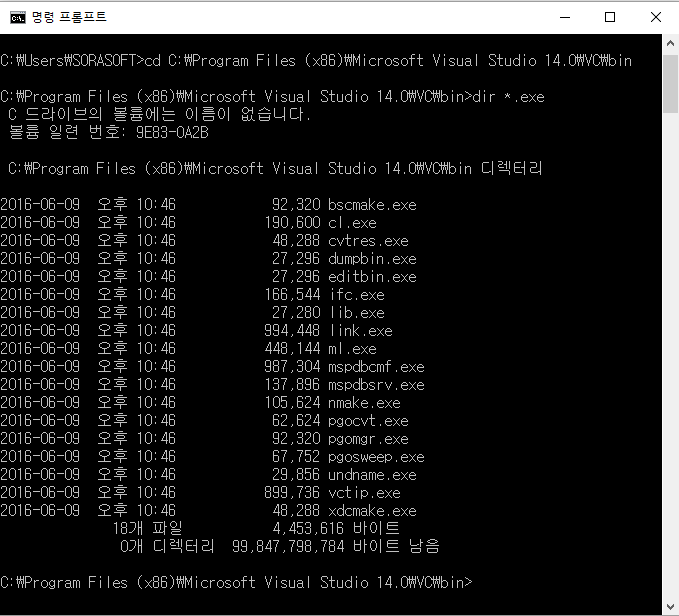Click the 디렉터리 heading line text

pyautogui.click(x=275, y=168)
